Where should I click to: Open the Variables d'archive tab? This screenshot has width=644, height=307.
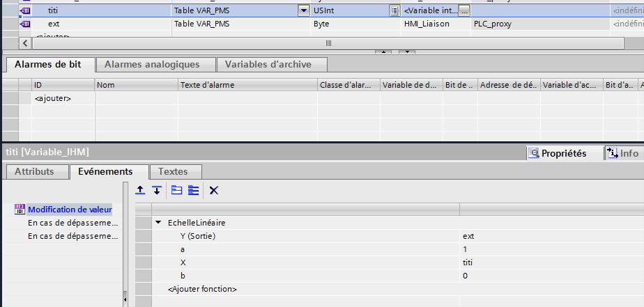pos(272,64)
